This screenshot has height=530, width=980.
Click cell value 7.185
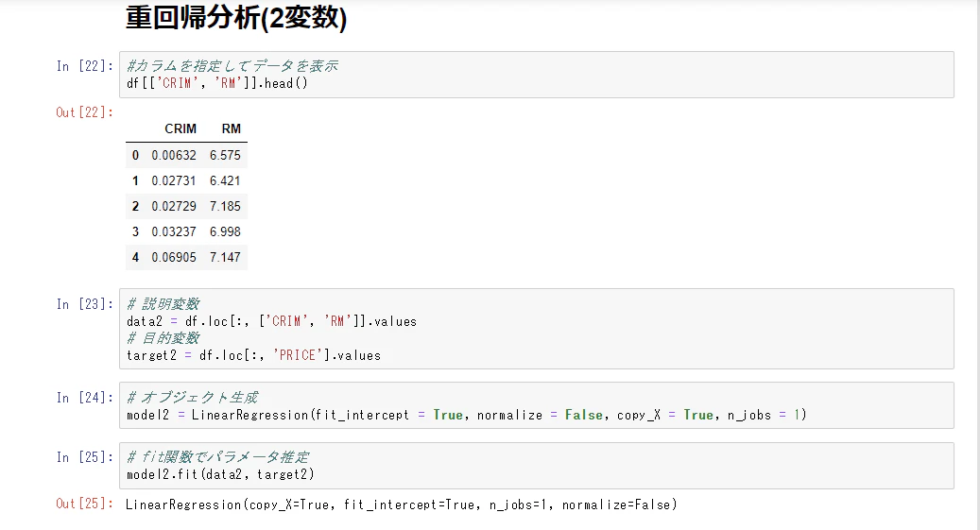click(x=225, y=206)
